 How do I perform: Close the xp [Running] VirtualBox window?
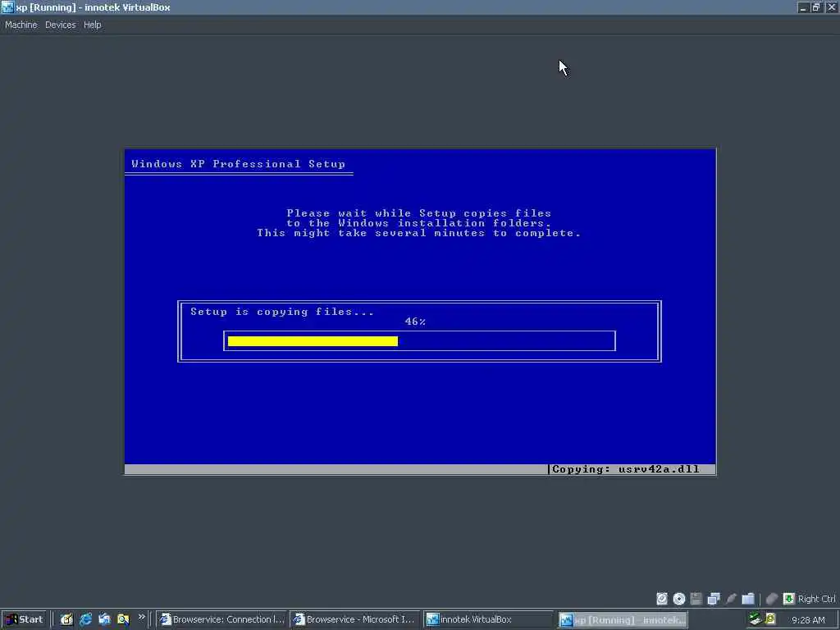pyautogui.click(x=831, y=7)
